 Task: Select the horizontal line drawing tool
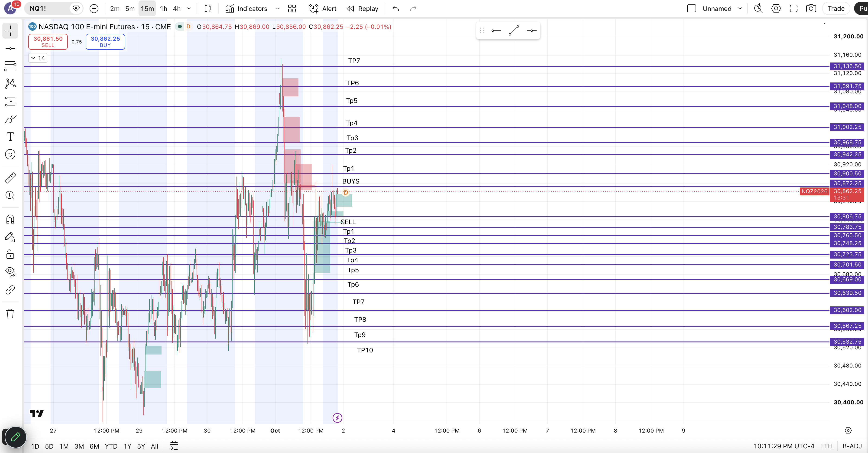coord(10,49)
